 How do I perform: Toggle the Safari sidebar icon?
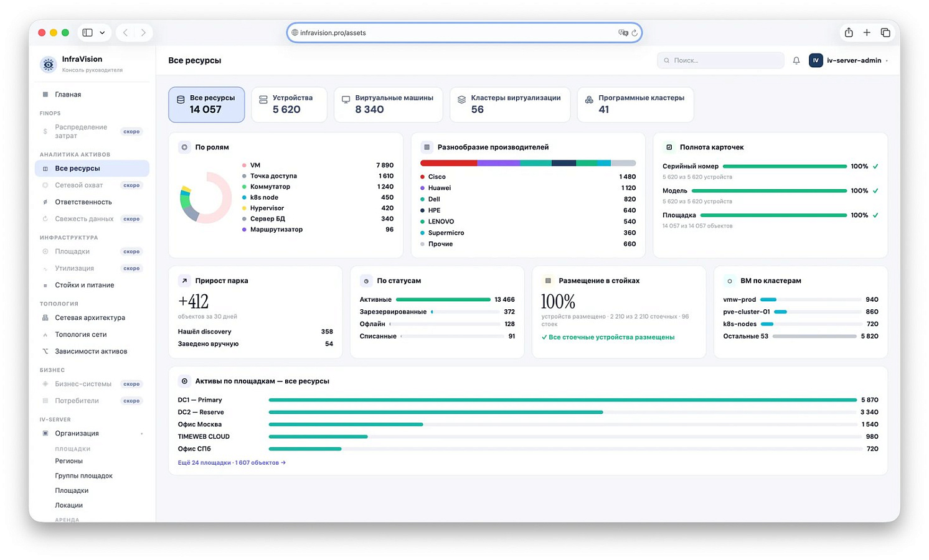point(88,32)
